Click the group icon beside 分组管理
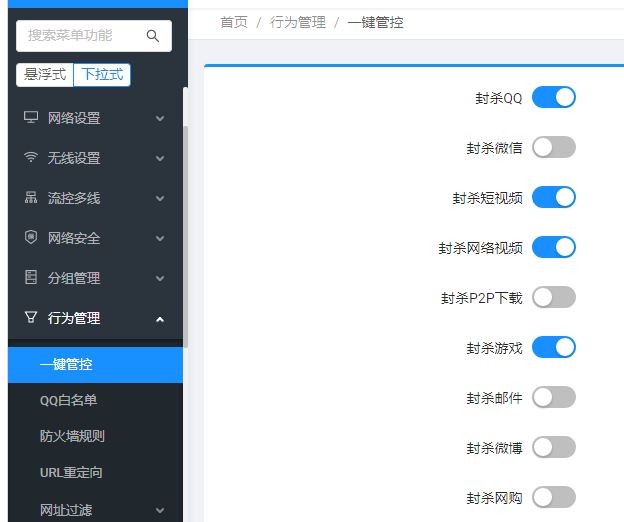Image resolution: width=624 pixels, height=522 pixels. (30, 278)
